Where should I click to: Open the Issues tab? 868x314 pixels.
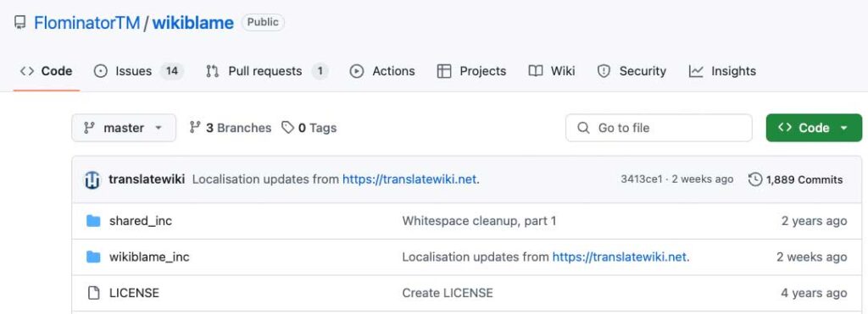pyautogui.click(x=138, y=71)
